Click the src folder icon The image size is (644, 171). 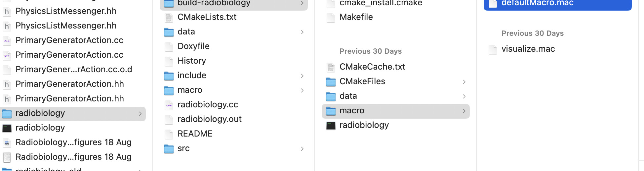pyautogui.click(x=169, y=149)
